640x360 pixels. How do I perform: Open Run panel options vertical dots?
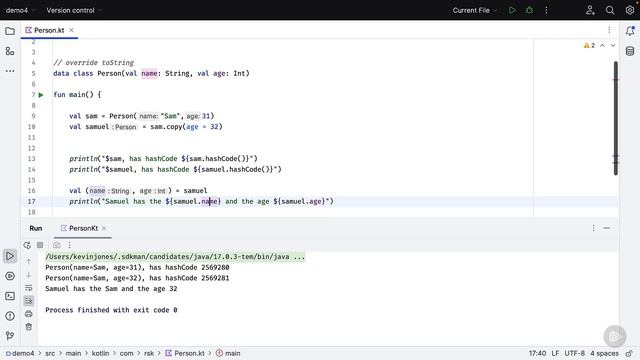click(x=593, y=228)
